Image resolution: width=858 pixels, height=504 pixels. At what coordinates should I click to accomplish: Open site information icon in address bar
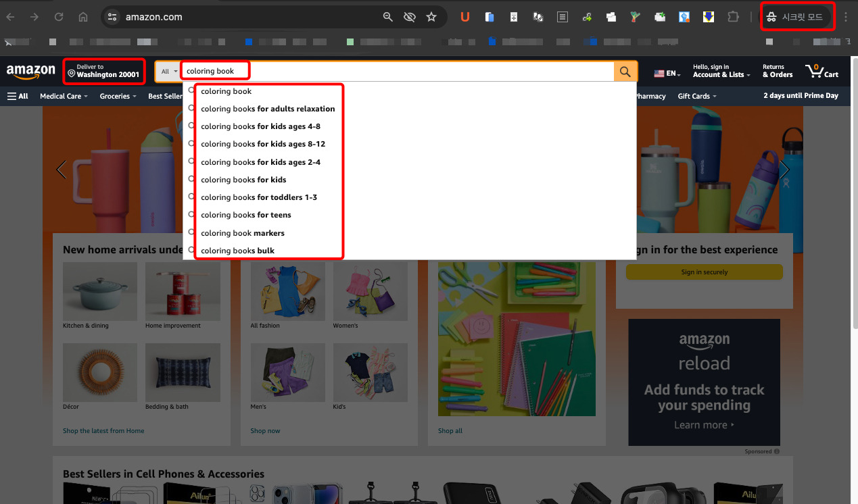pos(113,17)
